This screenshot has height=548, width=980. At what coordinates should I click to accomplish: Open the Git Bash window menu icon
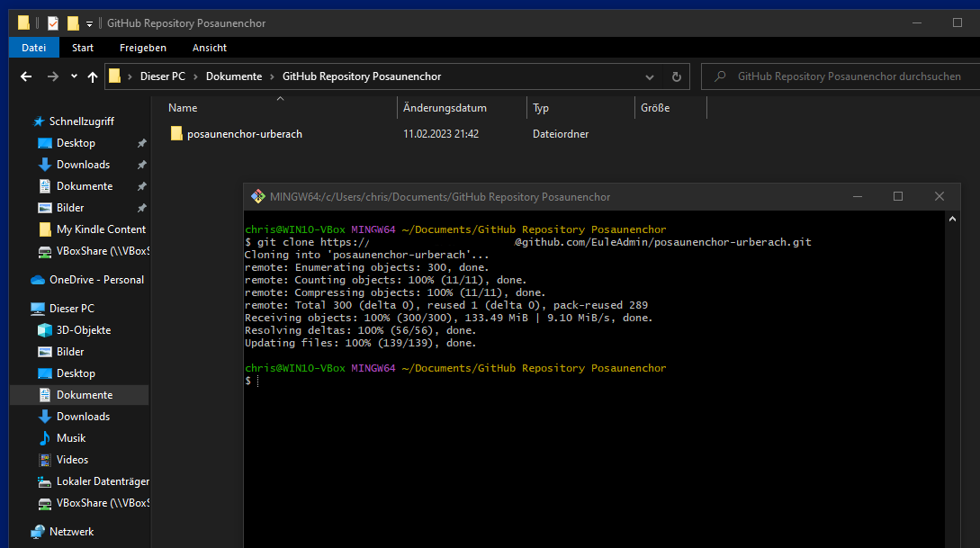pos(257,196)
